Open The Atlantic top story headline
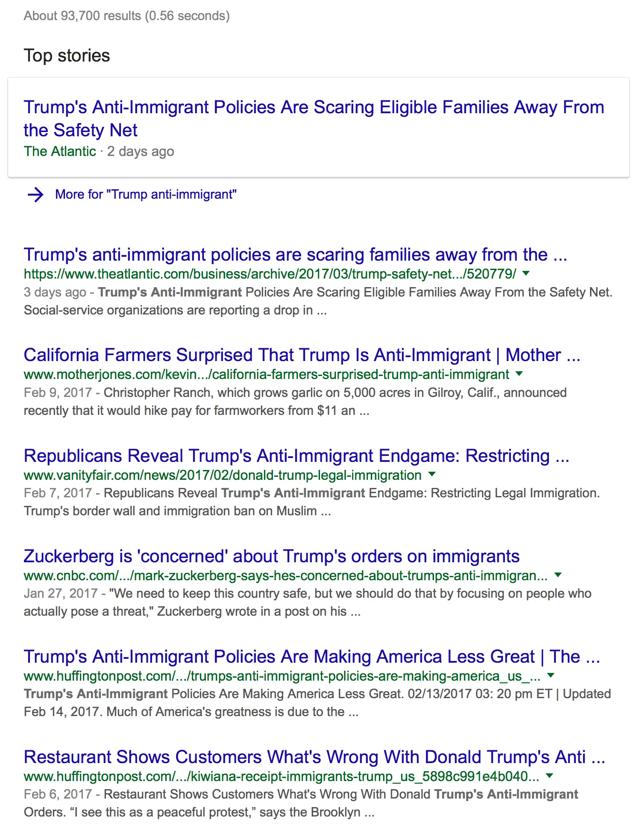The image size is (640, 840). [314, 118]
